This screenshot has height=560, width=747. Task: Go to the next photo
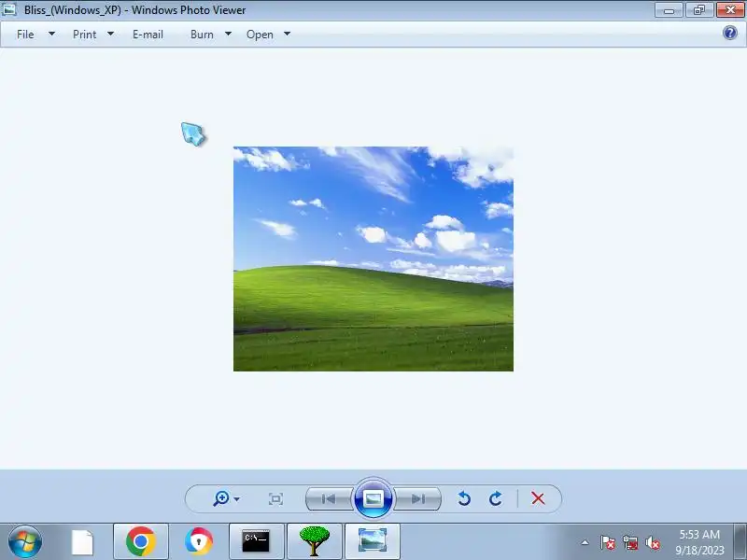point(417,498)
